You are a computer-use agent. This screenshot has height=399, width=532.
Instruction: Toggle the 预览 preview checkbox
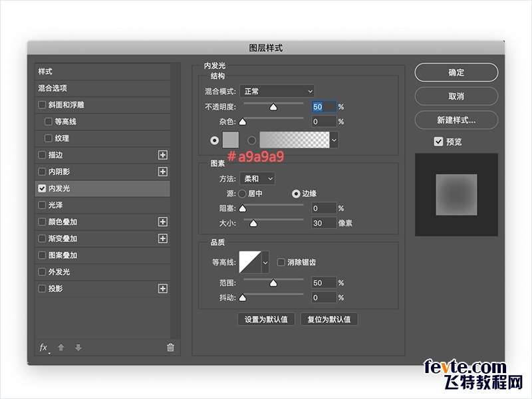[438, 142]
